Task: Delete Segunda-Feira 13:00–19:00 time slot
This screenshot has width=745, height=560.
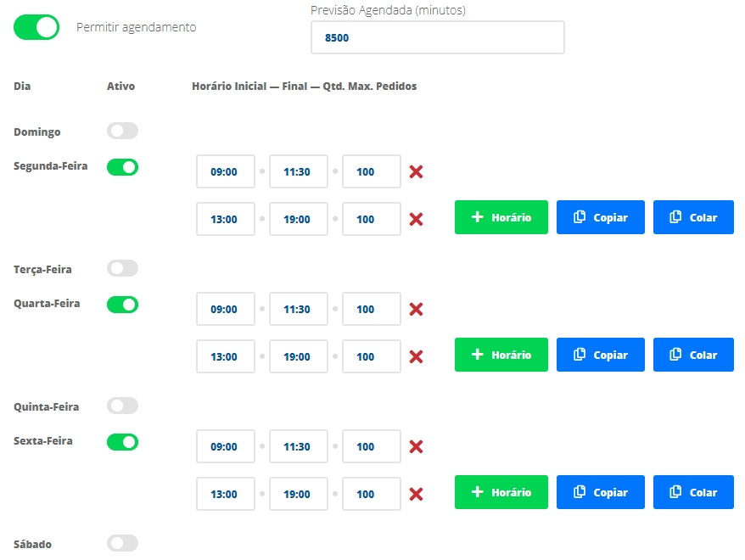Action: (x=416, y=220)
